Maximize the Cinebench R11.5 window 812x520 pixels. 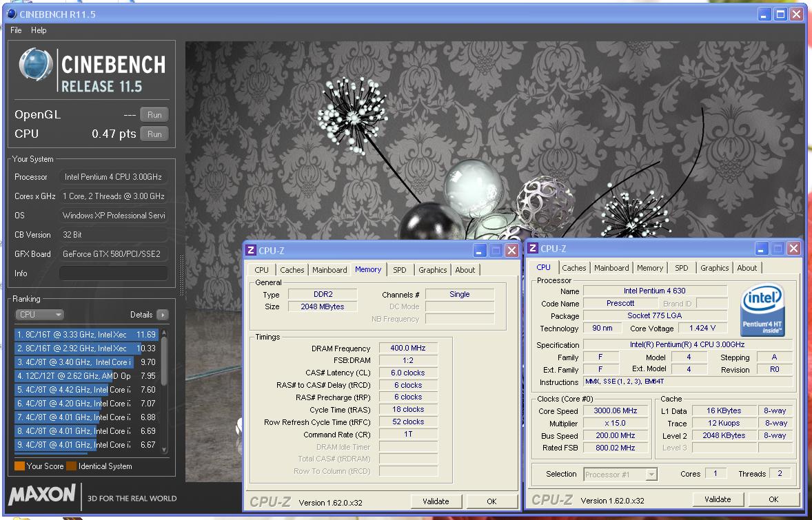[x=780, y=14]
